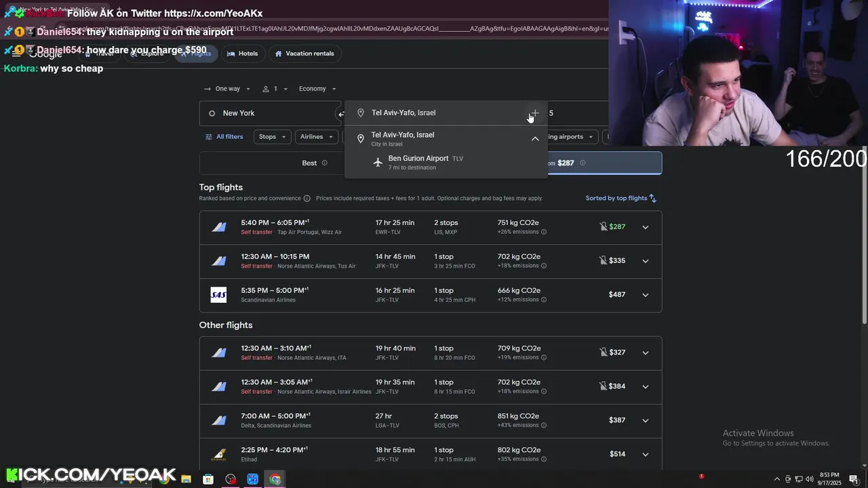Open the Economy class dropdown
The image size is (868, 488).
point(317,89)
